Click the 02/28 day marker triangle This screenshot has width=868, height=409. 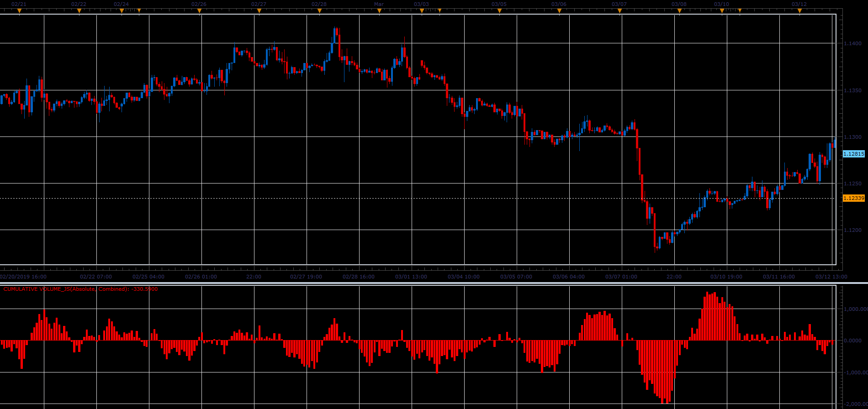coord(319,10)
